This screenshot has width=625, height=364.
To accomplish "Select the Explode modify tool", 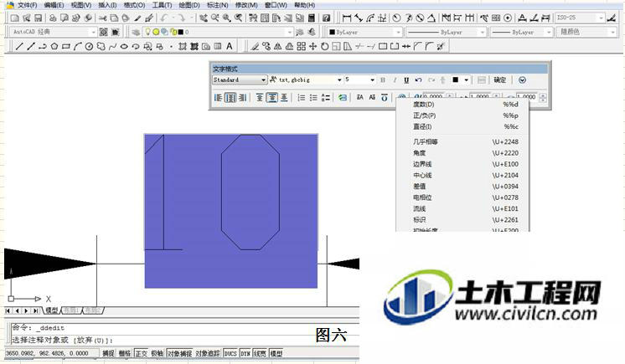I will click(x=441, y=47).
